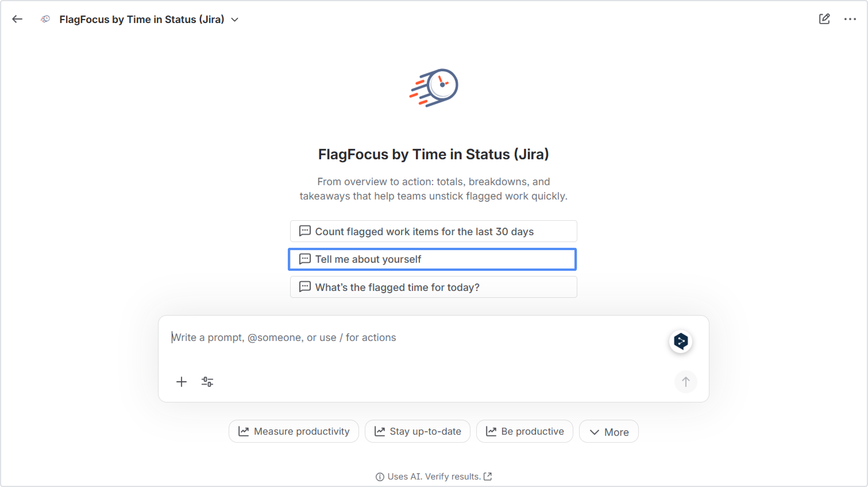Select "Count flagged work items" suggestion

point(433,231)
